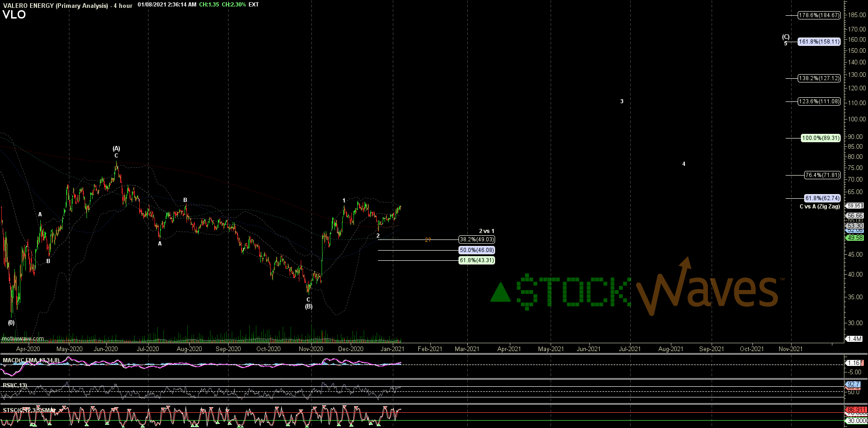
Task: Click the 53.30 price axis tag
Action: tap(855, 226)
